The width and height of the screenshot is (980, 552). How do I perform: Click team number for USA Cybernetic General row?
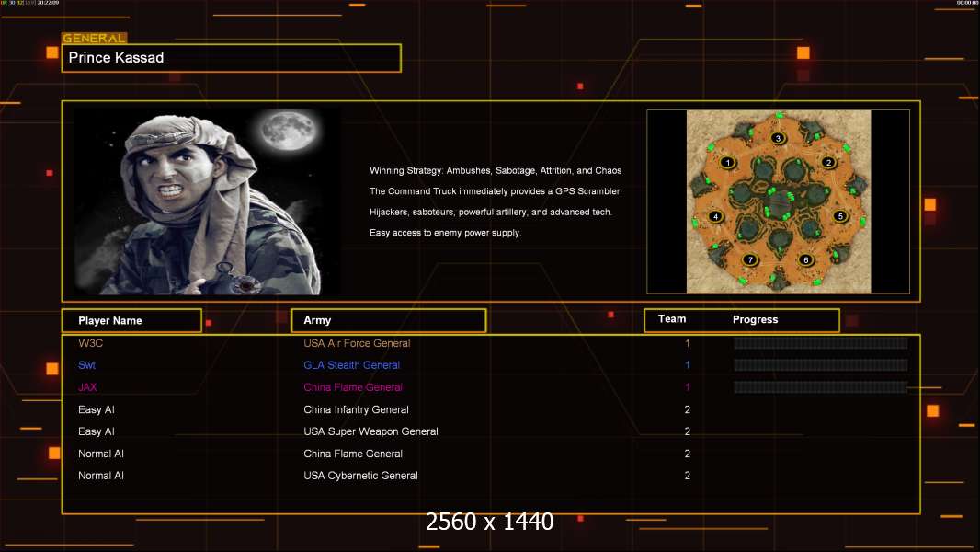[688, 476]
